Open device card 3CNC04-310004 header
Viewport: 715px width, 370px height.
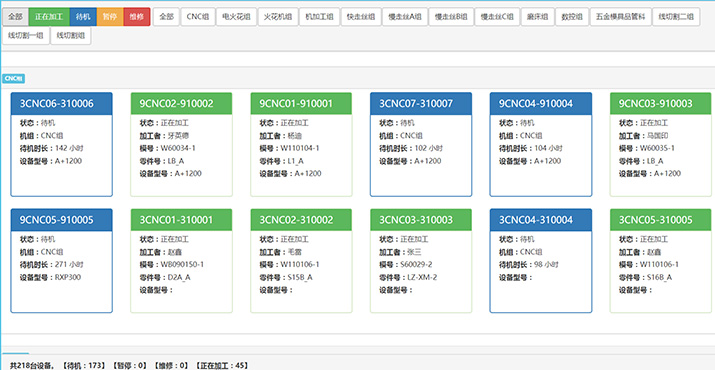coord(541,220)
